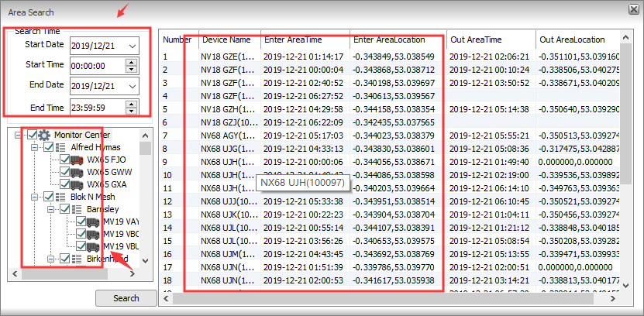Uncheck the MV19 VAY vehicle checkbox

81,222
